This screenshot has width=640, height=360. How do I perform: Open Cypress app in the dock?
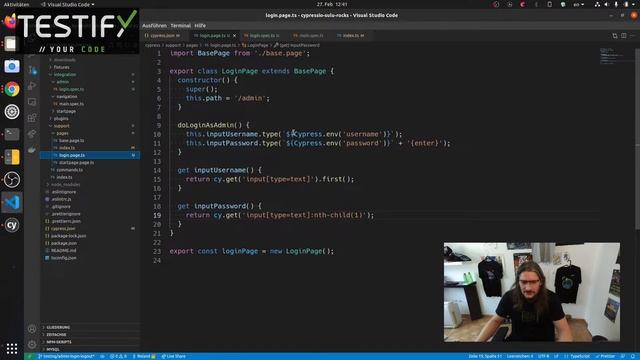pos(12,225)
